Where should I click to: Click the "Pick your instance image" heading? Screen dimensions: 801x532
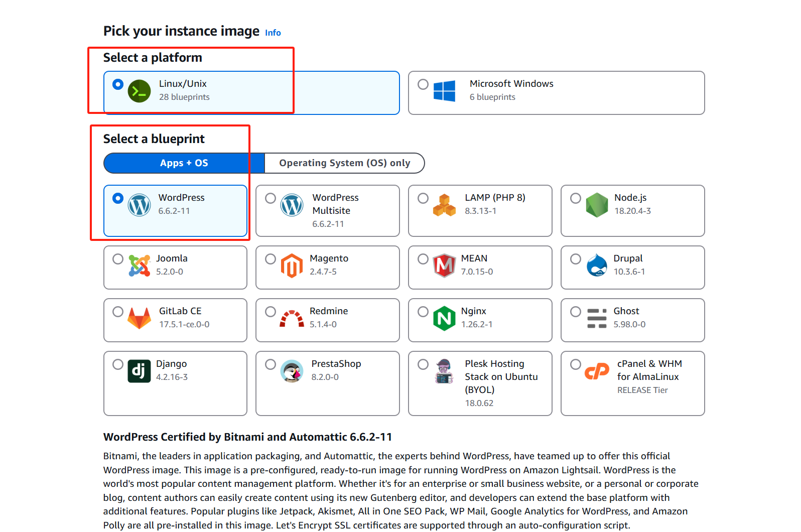coord(181,31)
